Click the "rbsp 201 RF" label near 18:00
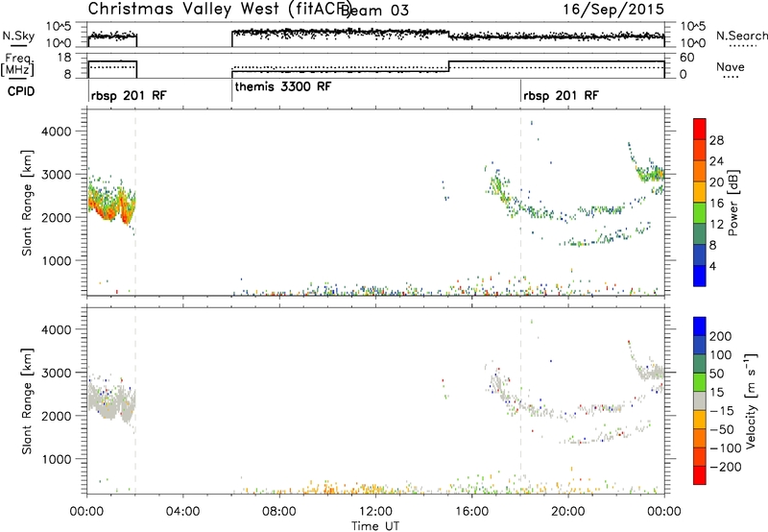This screenshot has width=768, height=532. point(561,95)
